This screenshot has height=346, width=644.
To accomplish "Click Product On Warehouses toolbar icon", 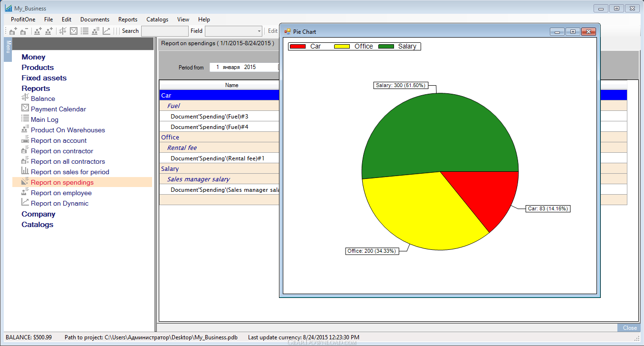I will tap(96, 31).
